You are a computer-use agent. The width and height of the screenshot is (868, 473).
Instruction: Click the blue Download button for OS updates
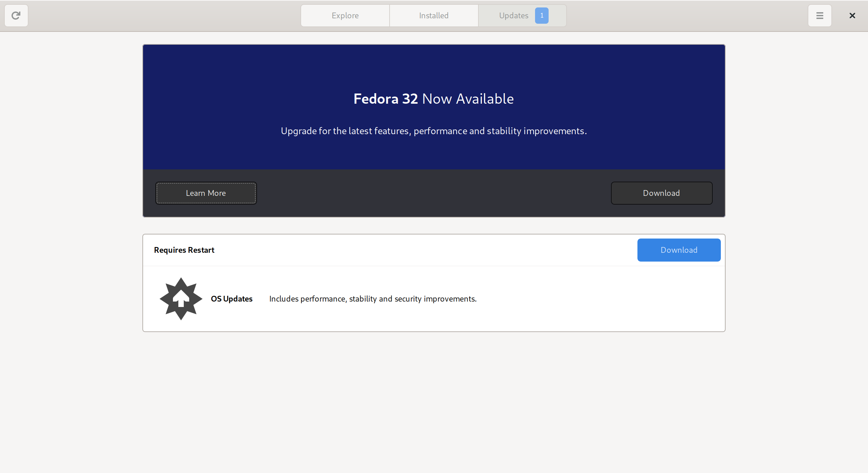(x=679, y=250)
